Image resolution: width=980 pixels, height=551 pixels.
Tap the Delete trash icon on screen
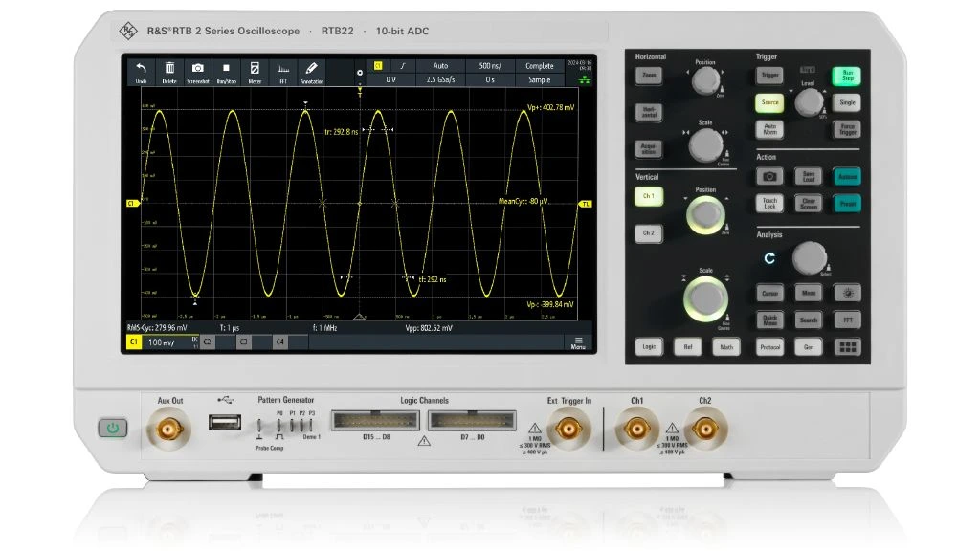click(x=169, y=72)
